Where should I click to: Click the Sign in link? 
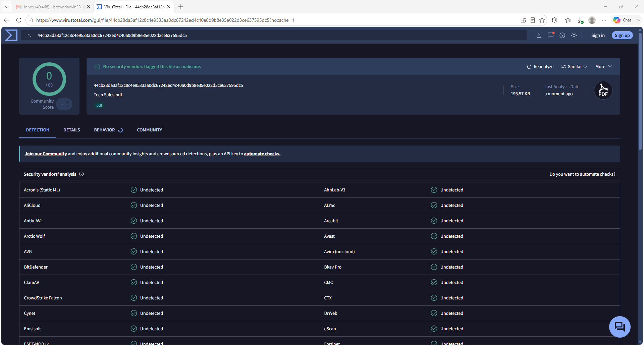(x=598, y=35)
